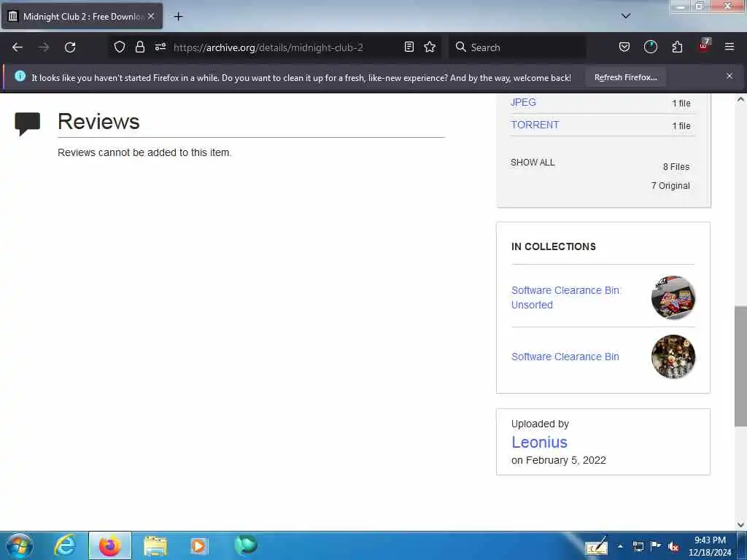Click 'on February 5, 2022' upload date
The image size is (747, 560).
click(x=558, y=460)
